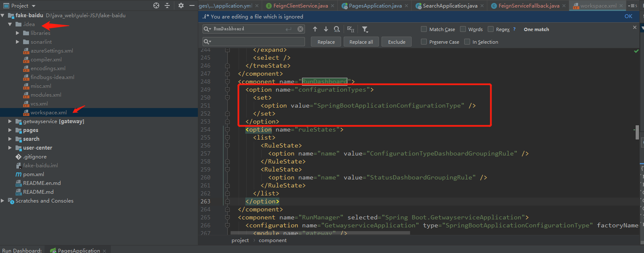Select fake-baidu.iml file
This screenshot has width=644, height=253.
pos(40,166)
